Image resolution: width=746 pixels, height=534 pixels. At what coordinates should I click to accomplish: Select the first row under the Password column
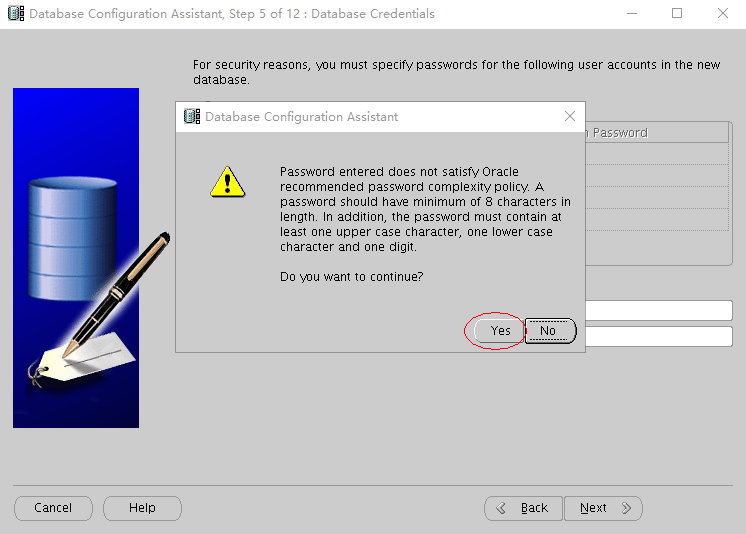(x=657, y=154)
